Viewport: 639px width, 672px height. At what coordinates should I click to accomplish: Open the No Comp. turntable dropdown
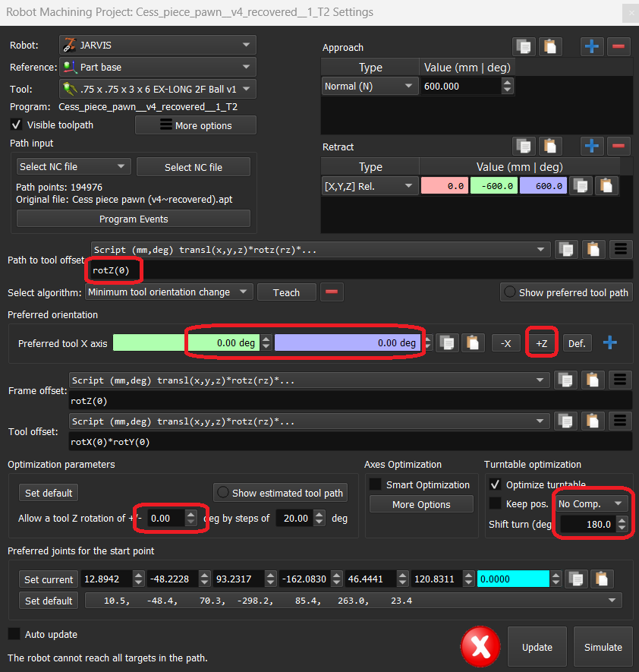pos(590,503)
